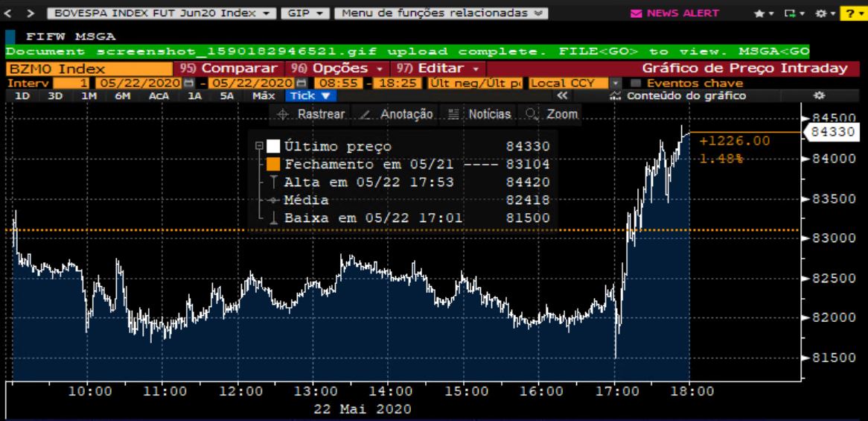Viewport: 868px width, 421px height.
Task: Open the Notícias chart tool
Action: (480, 114)
